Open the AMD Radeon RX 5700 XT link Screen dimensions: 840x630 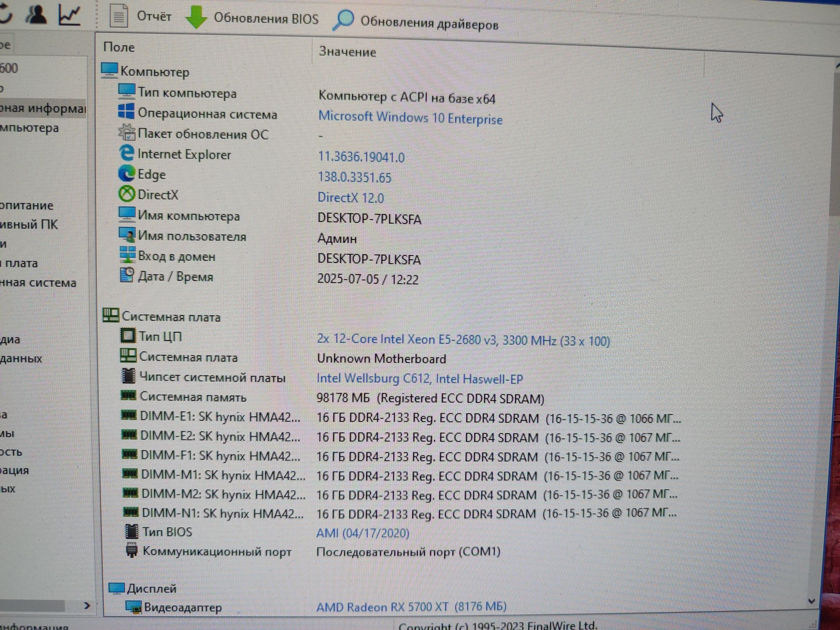[412, 606]
